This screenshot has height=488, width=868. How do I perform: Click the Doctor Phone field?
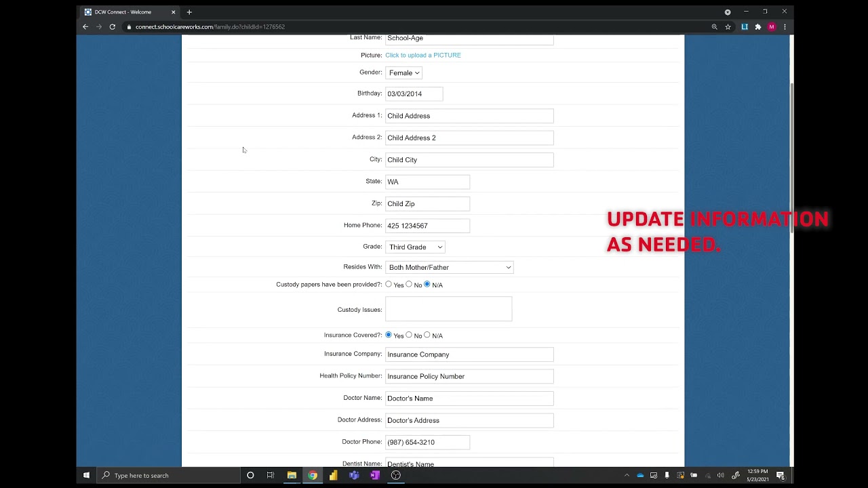(427, 443)
